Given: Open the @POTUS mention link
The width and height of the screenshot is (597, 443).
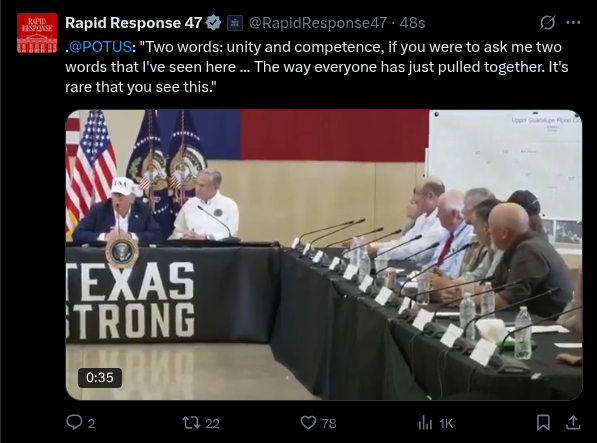Looking at the screenshot, I should coord(100,47).
